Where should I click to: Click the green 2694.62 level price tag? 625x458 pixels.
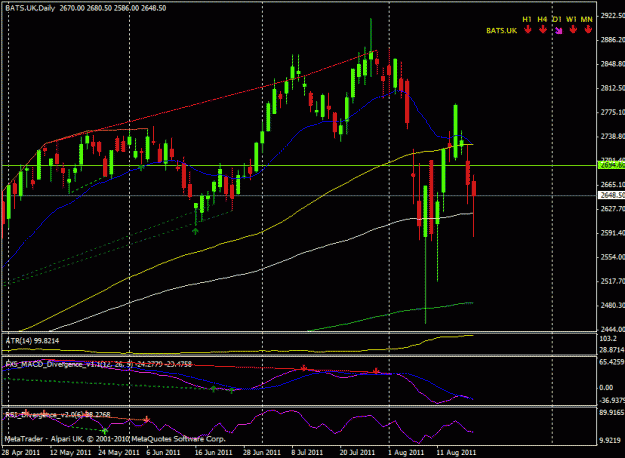pos(612,165)
